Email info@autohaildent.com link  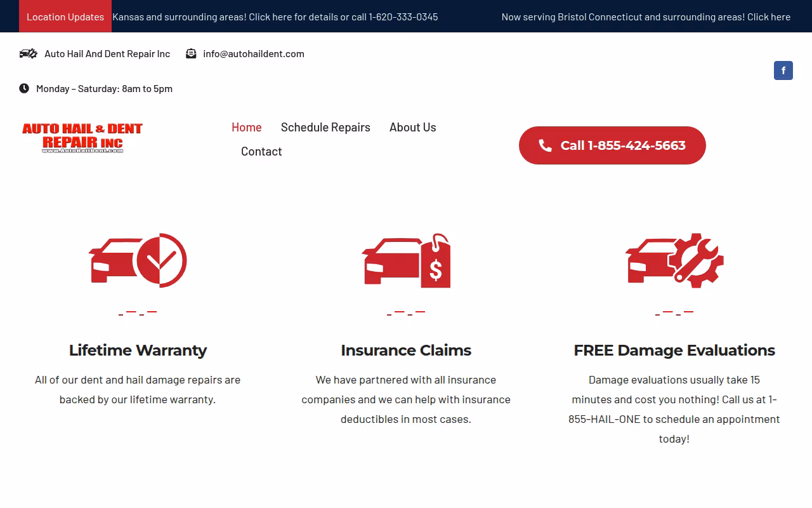[254, 53]
